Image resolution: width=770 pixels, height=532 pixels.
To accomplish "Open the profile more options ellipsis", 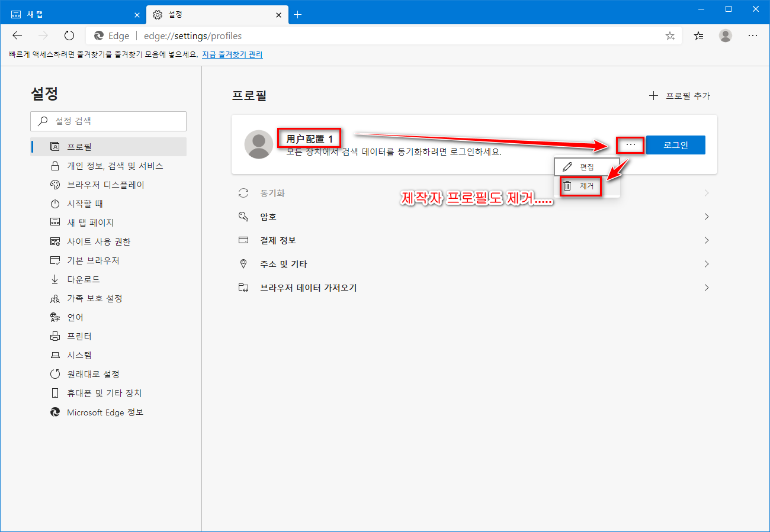I will pyautogui.click(x=630, y=145).
